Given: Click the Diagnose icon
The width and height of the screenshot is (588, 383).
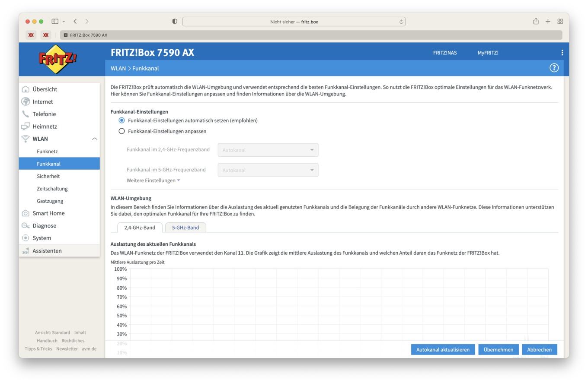Looking at the screenshot, I should click(x=26, y=225).
